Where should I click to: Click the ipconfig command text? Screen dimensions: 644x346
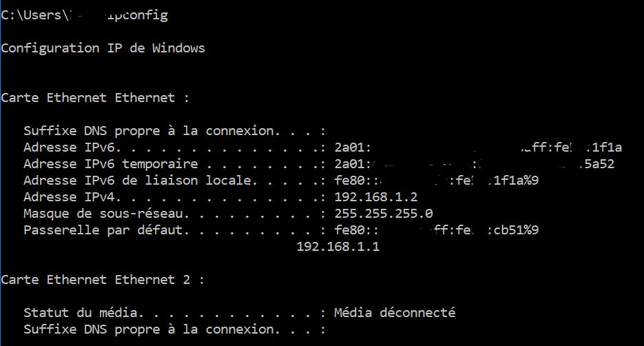click(x=136, y=15)
